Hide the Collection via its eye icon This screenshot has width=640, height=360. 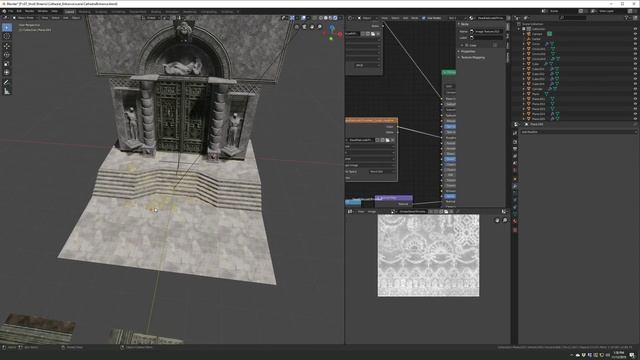point(635,29)
